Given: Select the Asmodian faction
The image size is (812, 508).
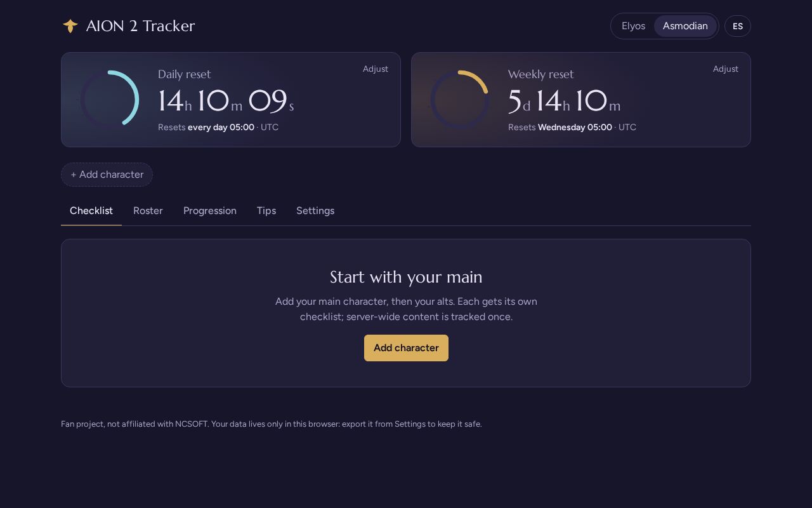Looking at the screenshot, I should pos(685,26).
